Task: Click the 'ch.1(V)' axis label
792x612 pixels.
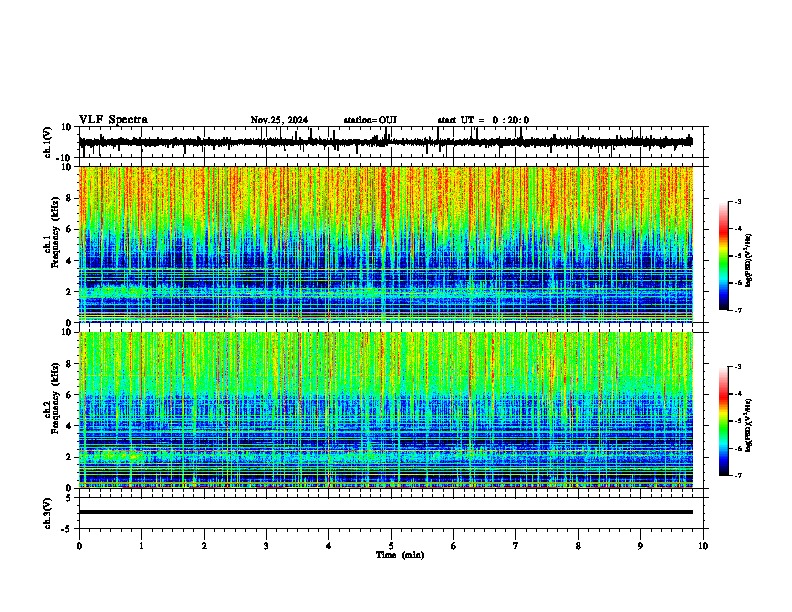Action: point(48,142)
